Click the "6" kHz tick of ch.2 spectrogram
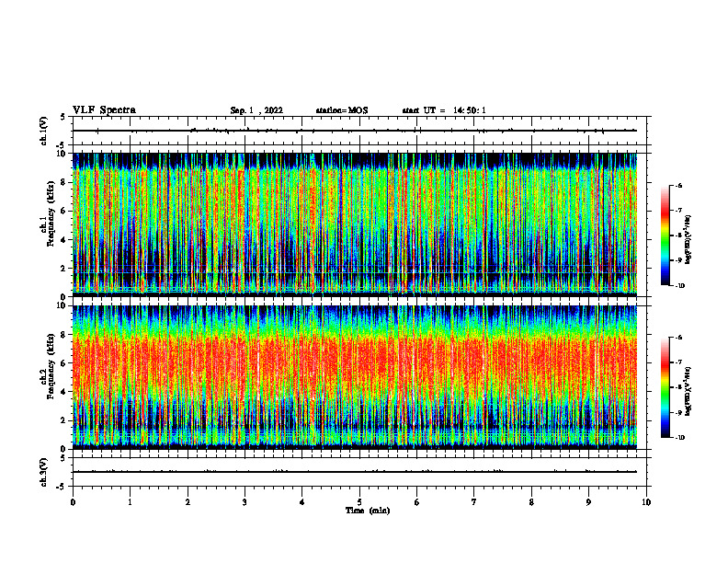The height and width of the screenshot is (563, 728). pos(64,363)
